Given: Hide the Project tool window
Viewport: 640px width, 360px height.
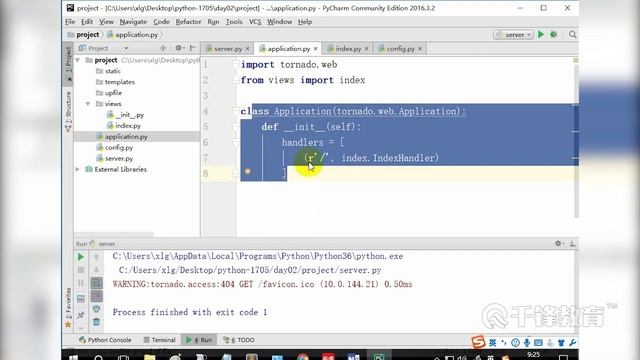Looking at the screenshot, I should pyautogui.click(x=193, y=48).
